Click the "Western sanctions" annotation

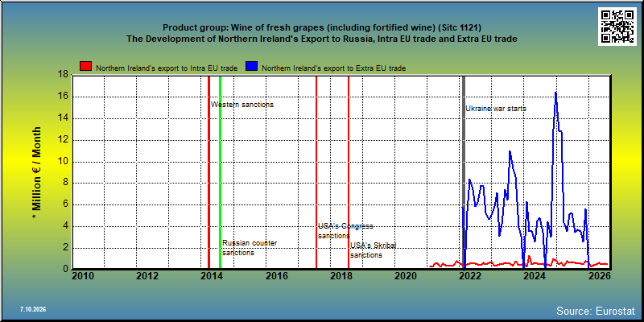(242, 105)
